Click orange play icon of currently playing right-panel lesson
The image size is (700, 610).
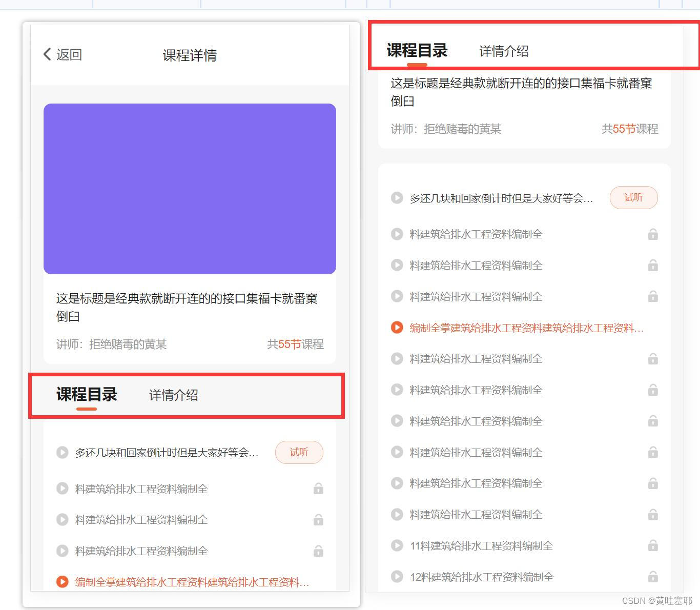click(x=397, y=328)
